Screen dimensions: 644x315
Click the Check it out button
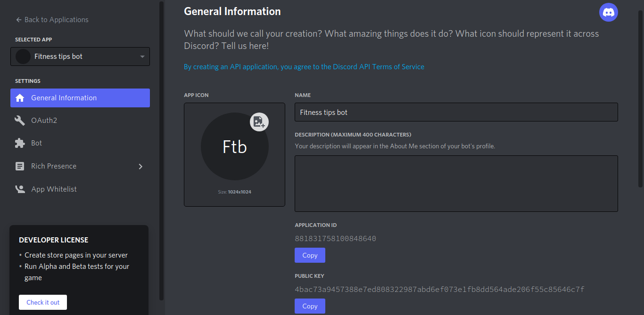click(43, 302)
